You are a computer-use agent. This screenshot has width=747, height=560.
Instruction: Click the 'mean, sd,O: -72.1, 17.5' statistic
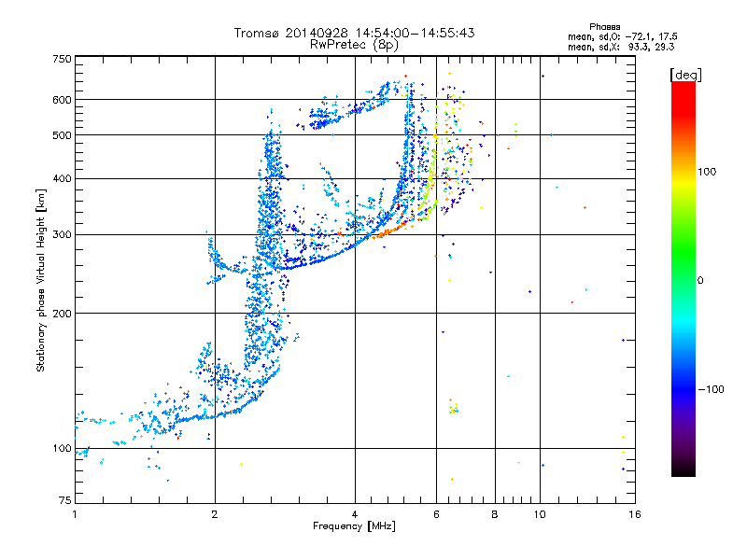coord(622,36)
